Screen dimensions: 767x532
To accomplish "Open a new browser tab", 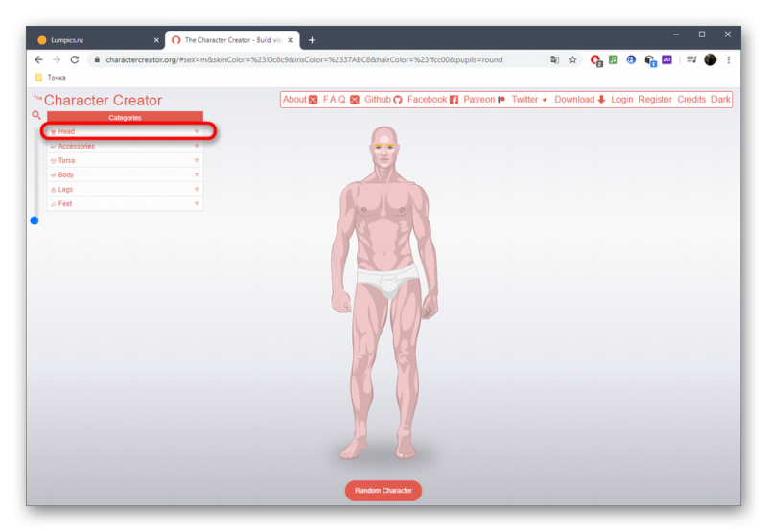I will click(x=312, y=40).
